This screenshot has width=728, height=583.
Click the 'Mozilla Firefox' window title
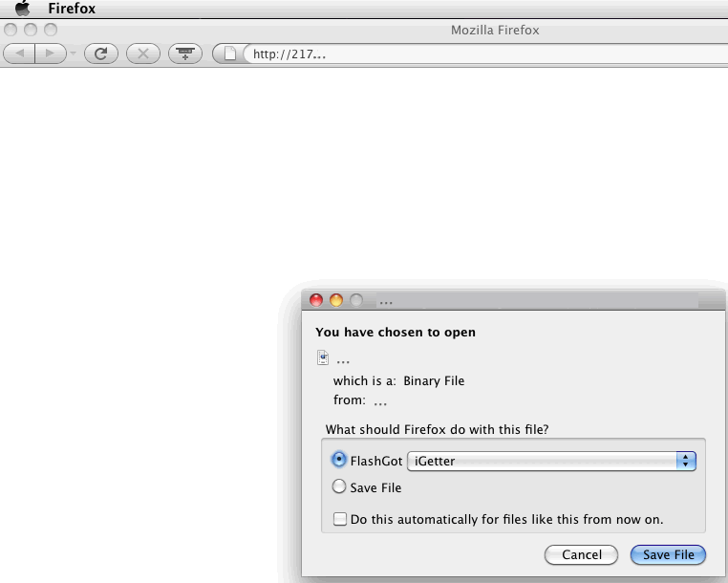click(x=495, y=31)
